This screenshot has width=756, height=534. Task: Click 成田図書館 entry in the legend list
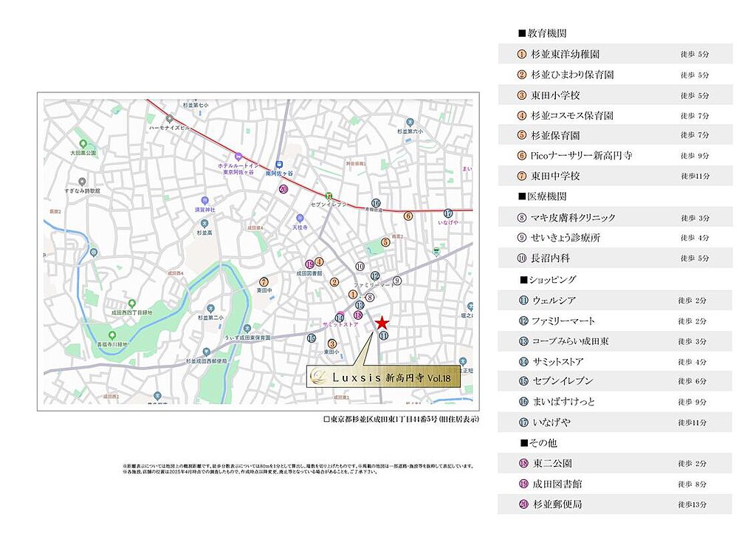(615, 484)
